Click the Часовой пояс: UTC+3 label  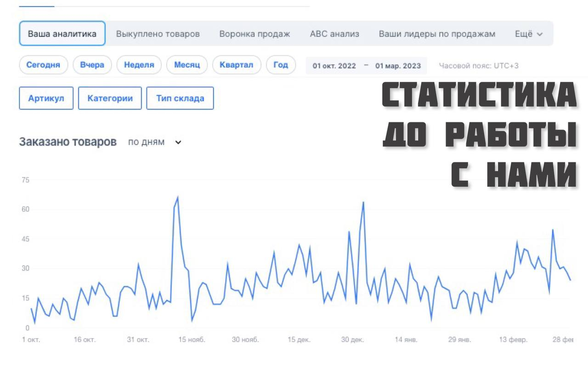coord(478,66)
